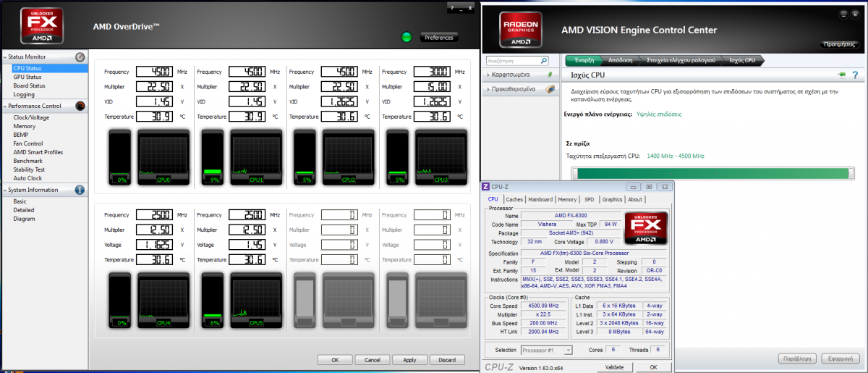The height and width of the screenshot is (373, 868).
Task: Open AMD Smart Profiles
Action: [x=38, y=152]
